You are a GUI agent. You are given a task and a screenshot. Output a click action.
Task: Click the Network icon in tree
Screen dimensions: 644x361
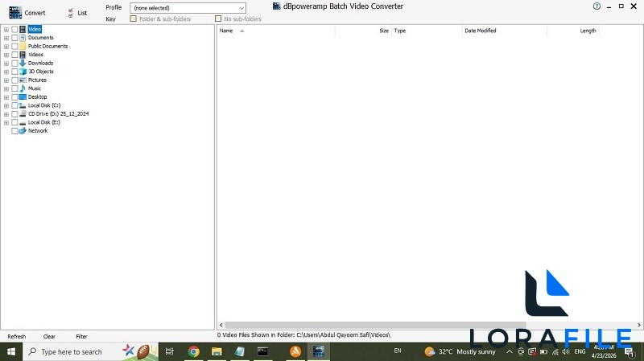tap(23, 131)
